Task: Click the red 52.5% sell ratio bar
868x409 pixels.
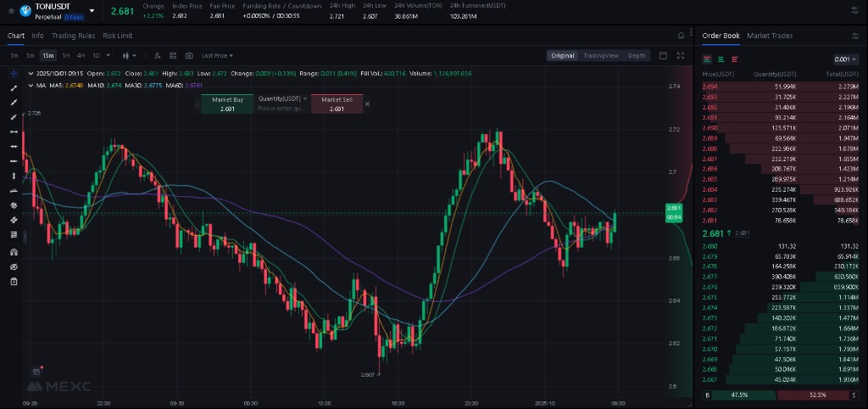Action: 813,395
